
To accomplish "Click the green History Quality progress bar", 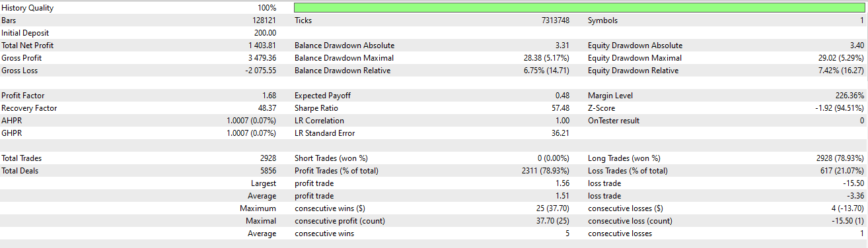I will point(579,8).
